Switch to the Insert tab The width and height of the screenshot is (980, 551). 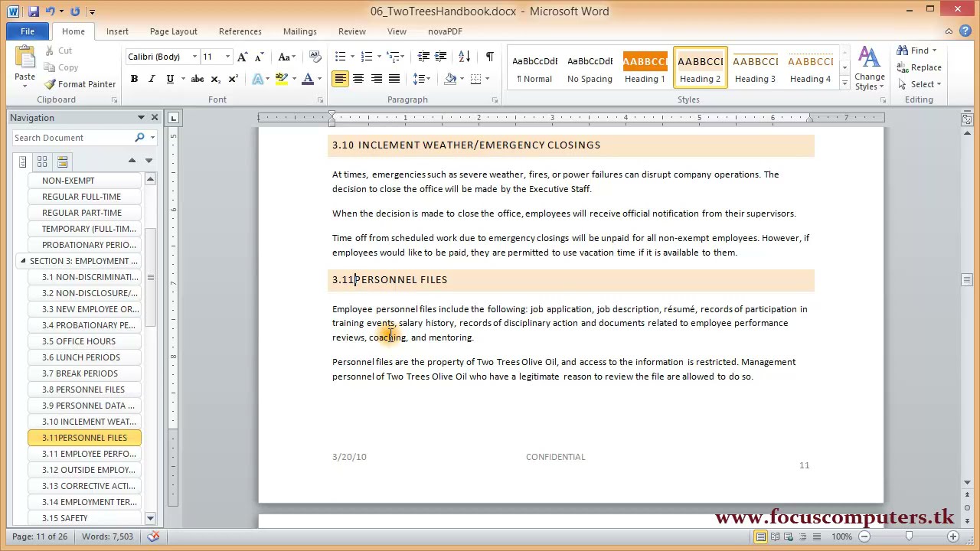pyautogui.click(x=117, y=31)
